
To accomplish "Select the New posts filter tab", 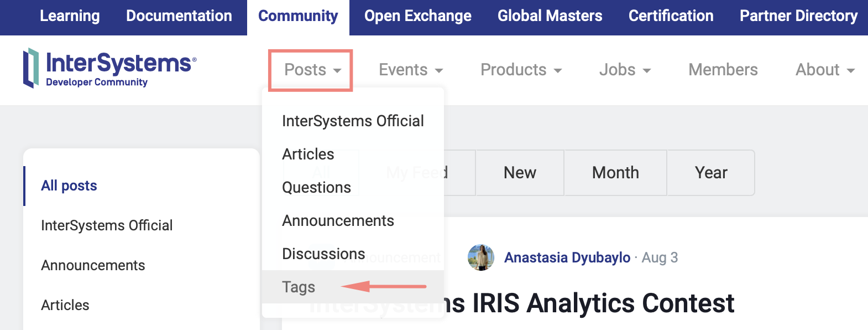I will point(520,173).
